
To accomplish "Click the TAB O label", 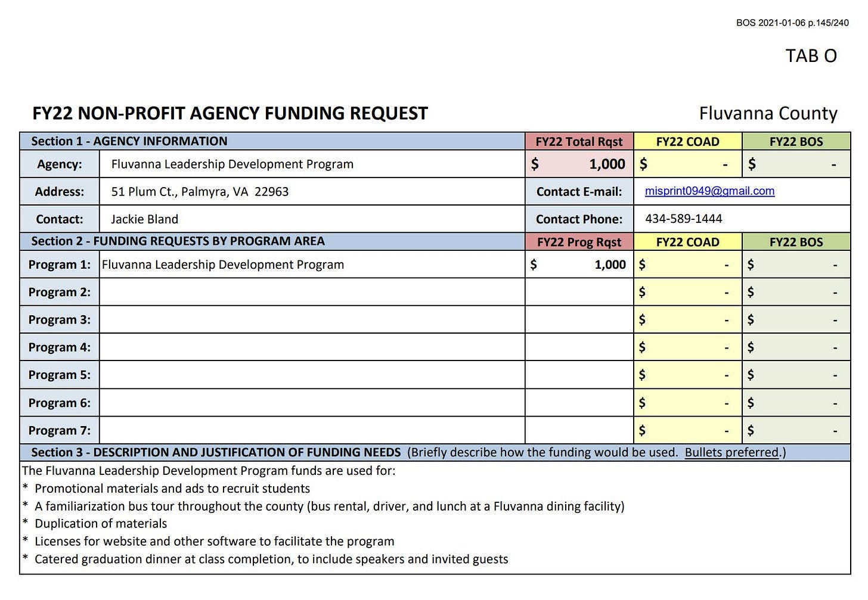I will tap(811, 56).
